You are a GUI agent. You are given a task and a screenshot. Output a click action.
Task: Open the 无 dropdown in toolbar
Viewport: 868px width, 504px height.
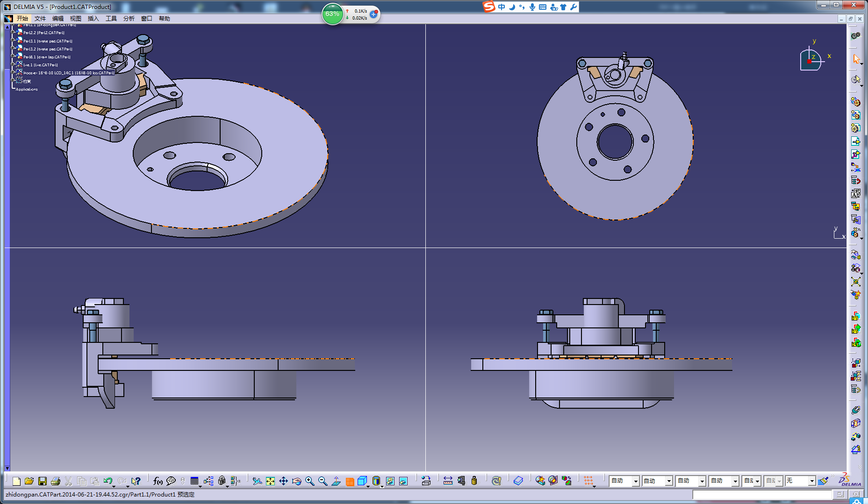coord(811,481)
